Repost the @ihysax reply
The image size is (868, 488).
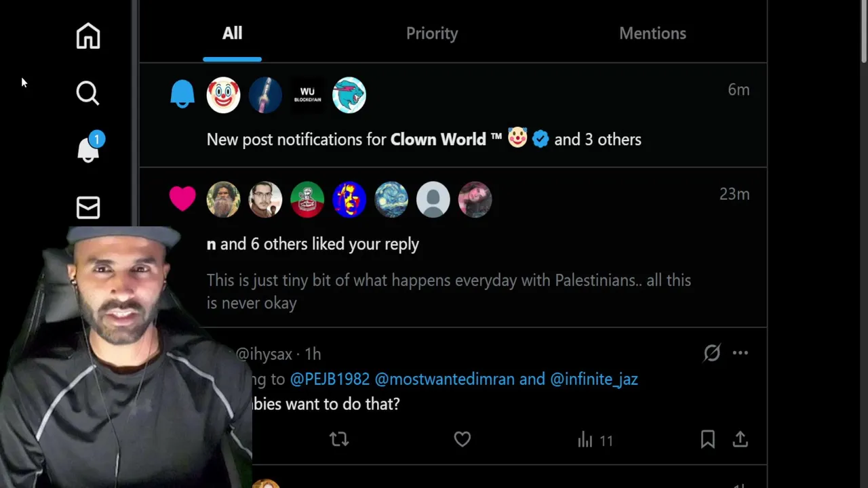[339, 440]
